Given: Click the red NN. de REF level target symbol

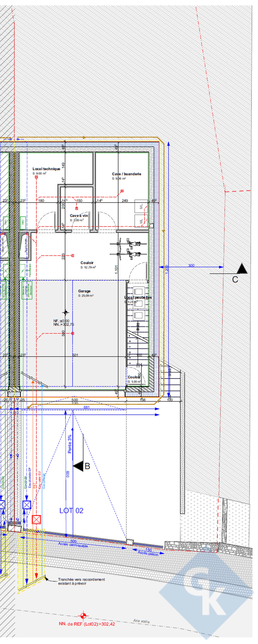Looking at the screenshot, I should [83, 616].
